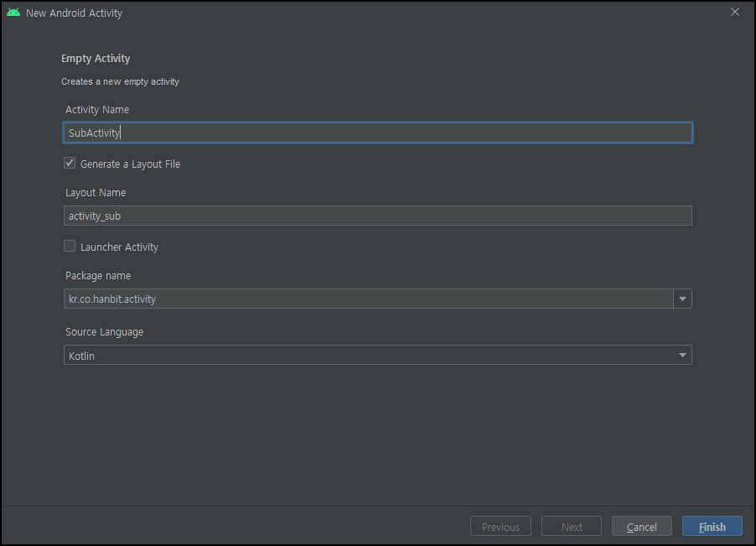Open the Source Language Kotlin dropdown
The width and height of the screenshot is (756, 546).
(x=378, y=355)
